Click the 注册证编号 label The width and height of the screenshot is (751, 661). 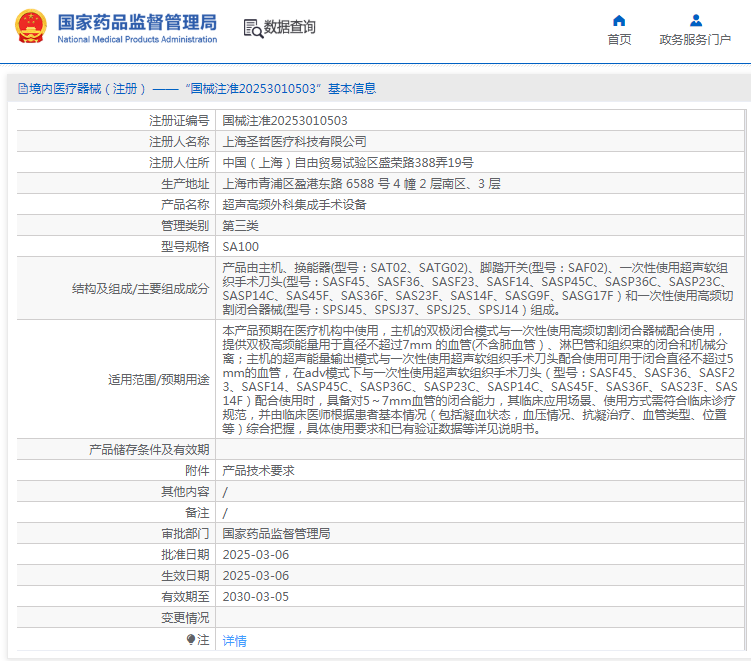(179, 121)
